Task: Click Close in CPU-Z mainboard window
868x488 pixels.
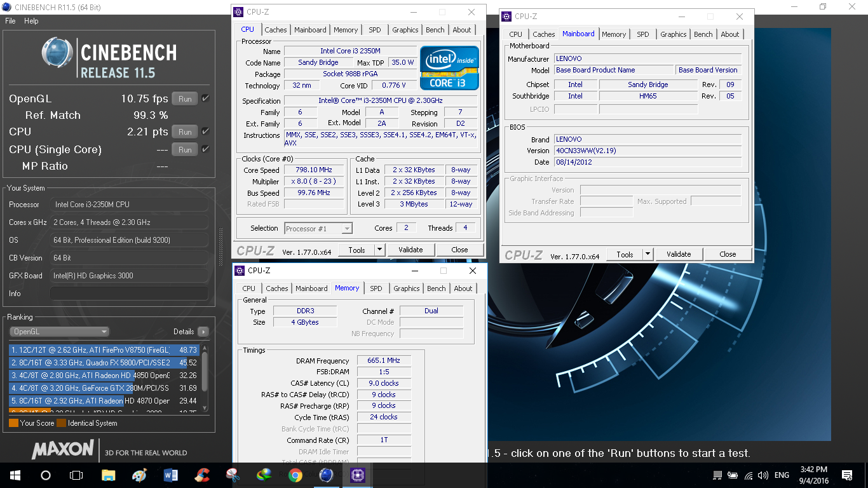Action: pos(728,254)
